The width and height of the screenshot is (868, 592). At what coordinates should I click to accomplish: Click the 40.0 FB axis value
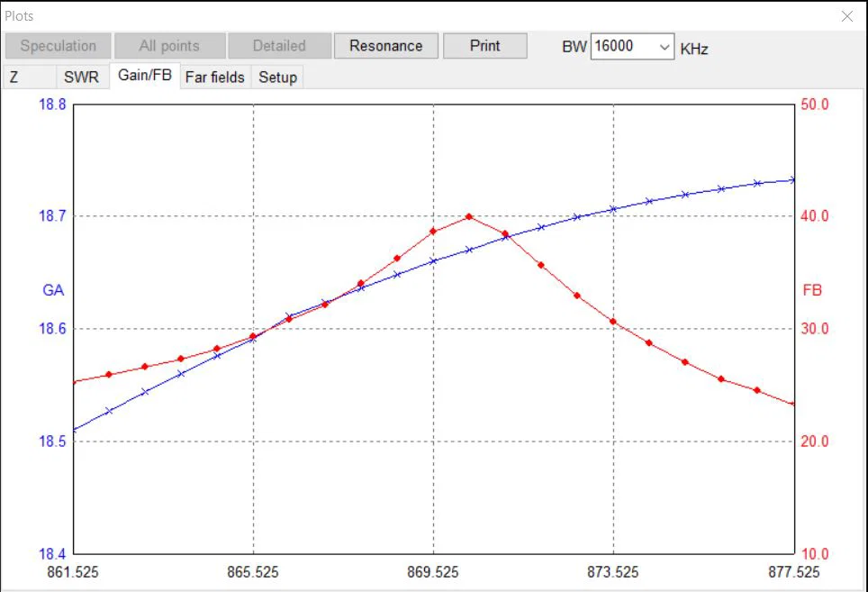tap(815, 215)
